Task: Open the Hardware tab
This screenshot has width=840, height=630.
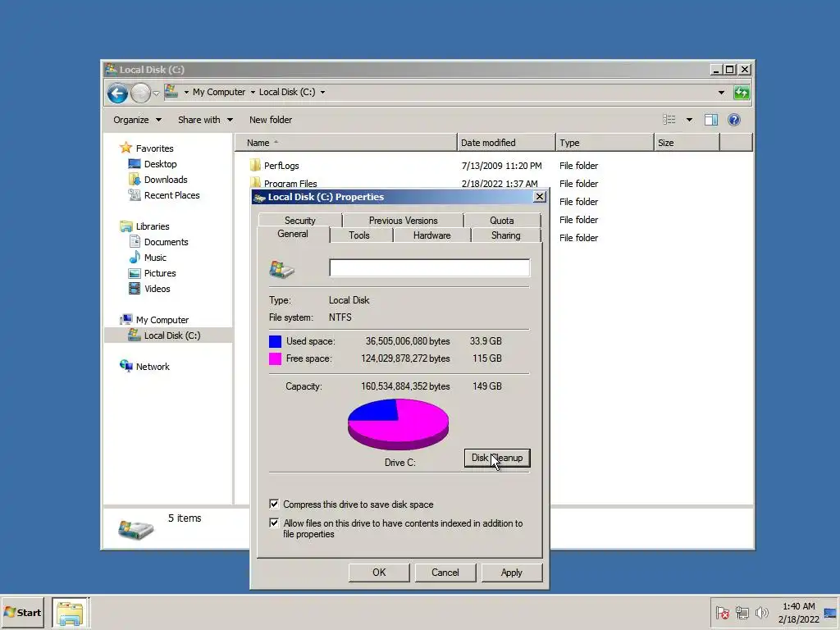Action: [431, 235]
